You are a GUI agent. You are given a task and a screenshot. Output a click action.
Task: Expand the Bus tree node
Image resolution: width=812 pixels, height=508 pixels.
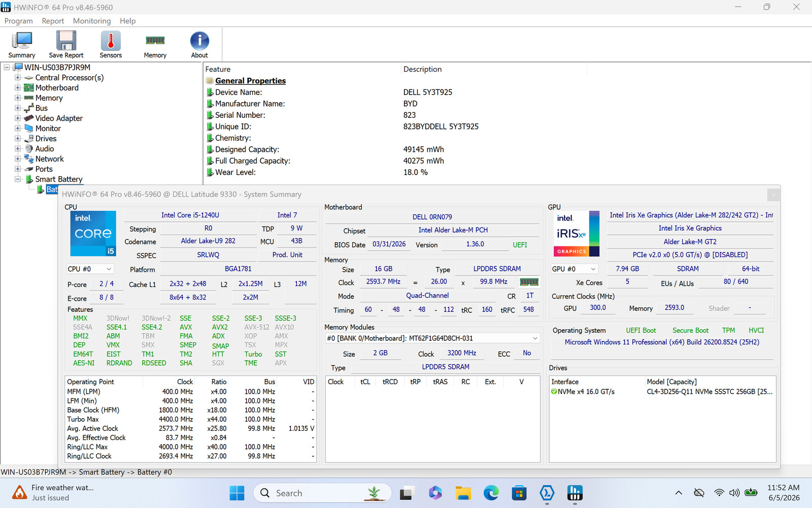tap(18, 108)
